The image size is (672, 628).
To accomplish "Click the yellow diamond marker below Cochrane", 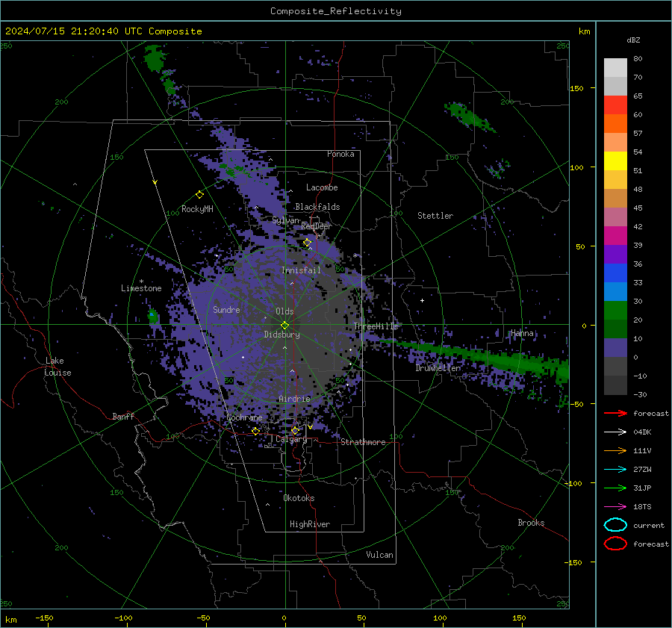I will 255,431.
